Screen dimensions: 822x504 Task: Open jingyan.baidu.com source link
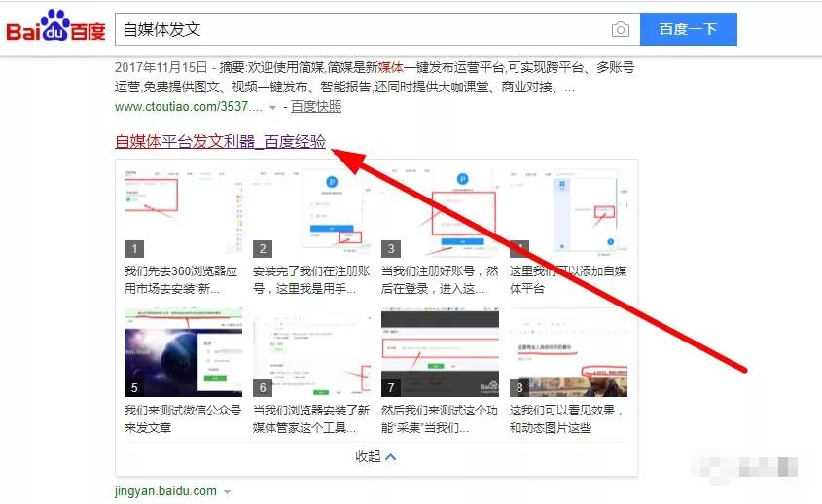click(x=165, y=491)
